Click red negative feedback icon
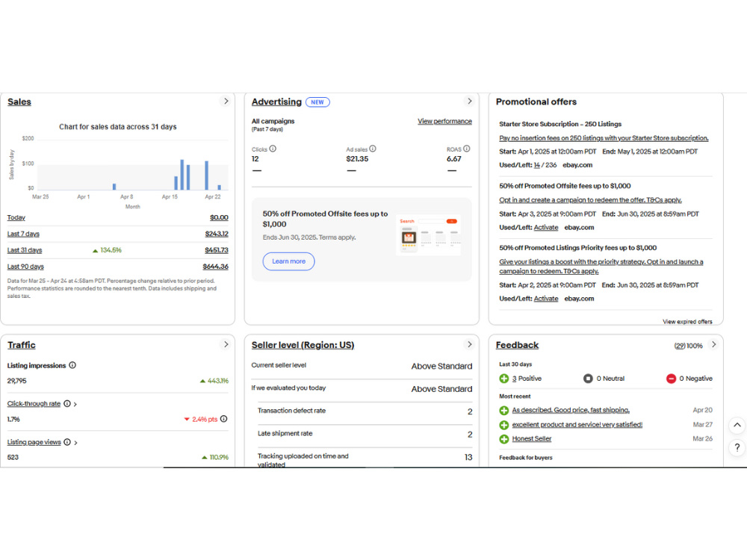This screenshot has width=747, height=560. coord(671,379)
